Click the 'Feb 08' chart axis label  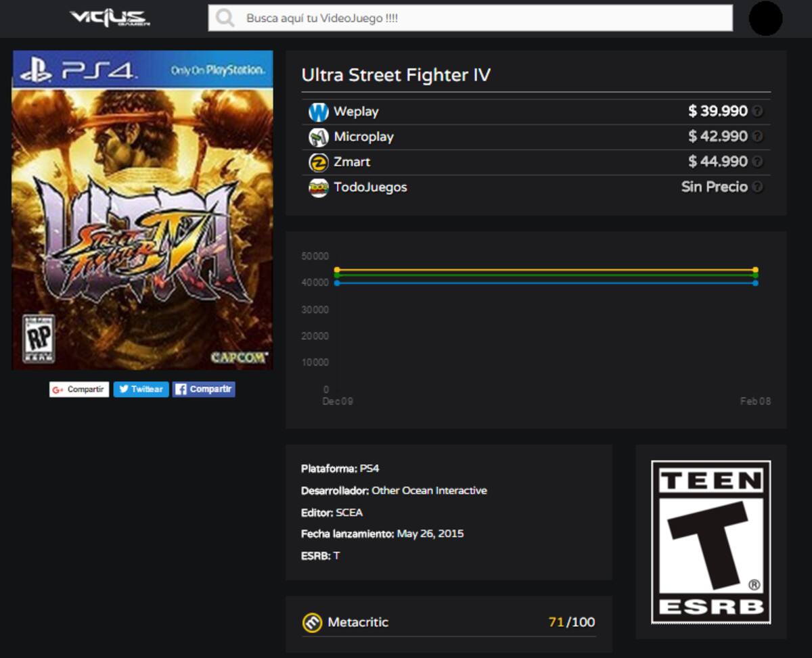point(755,401)
